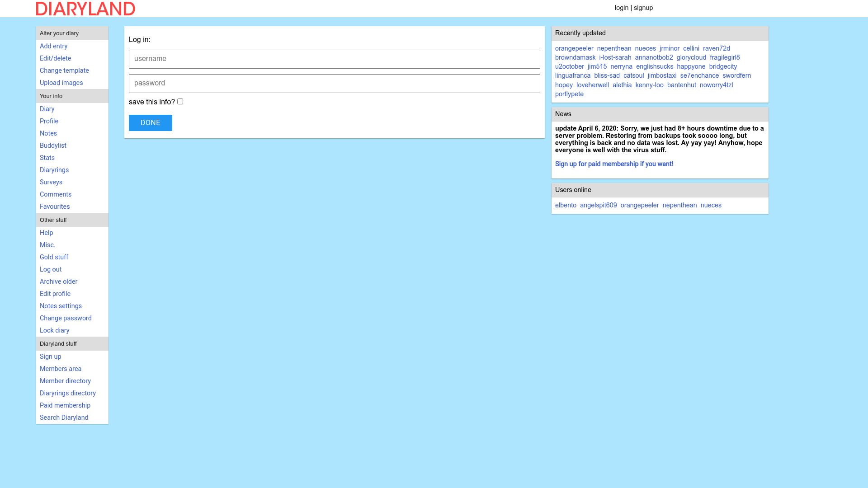
Task: Focus the password input field
Action: (335, 84)
